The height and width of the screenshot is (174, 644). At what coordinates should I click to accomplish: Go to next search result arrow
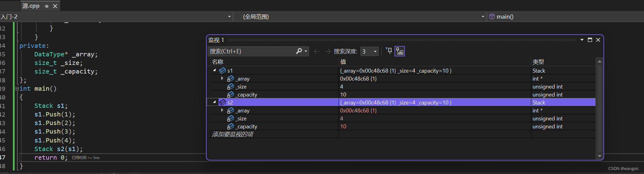pyautogui.click(x=328, y=51)
